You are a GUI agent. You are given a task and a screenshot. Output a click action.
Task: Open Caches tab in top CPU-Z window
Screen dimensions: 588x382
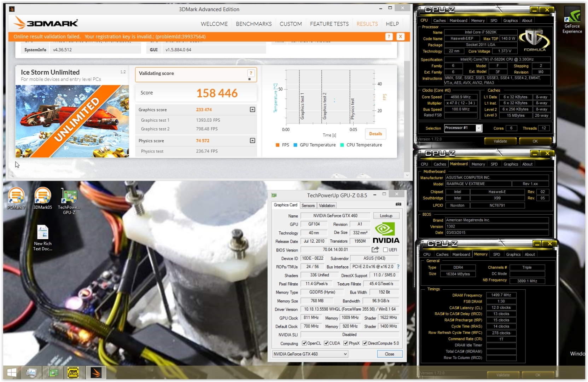coord(439,21)
